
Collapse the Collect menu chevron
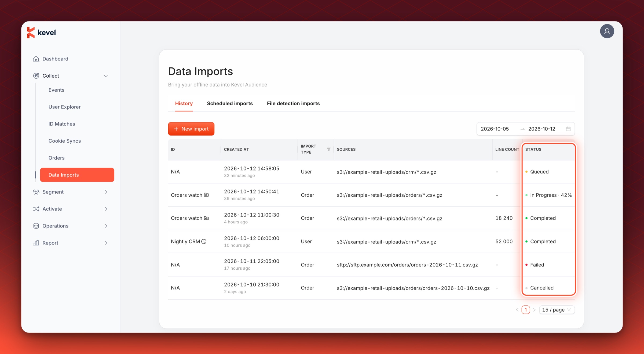106,76
